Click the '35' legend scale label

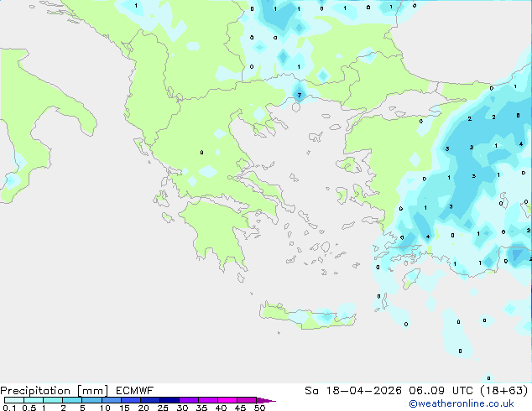(x=201, y=408)
